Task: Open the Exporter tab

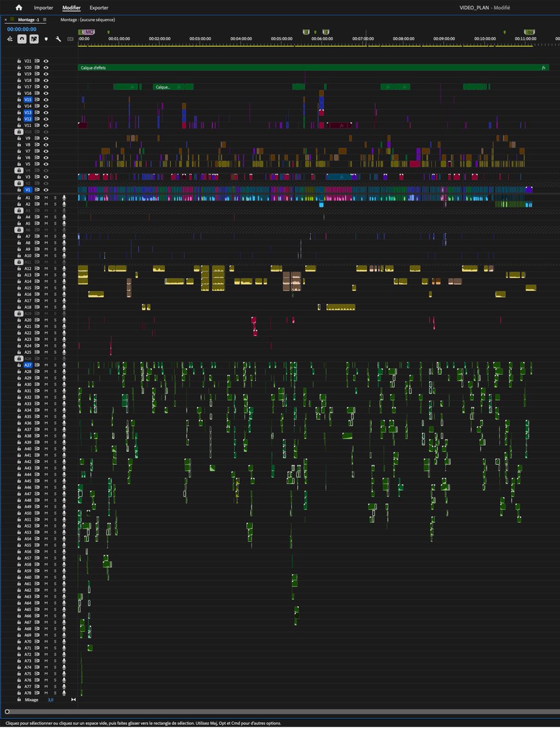Action: [x=99, y=8]
